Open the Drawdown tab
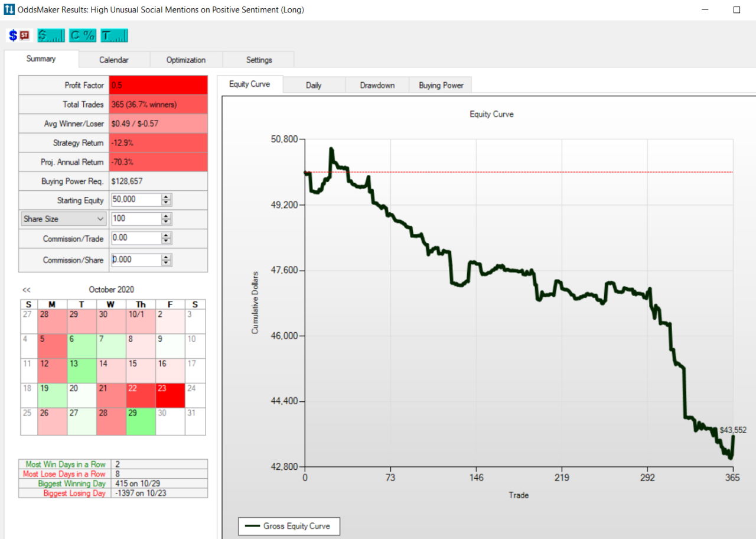Viewport: 756px width, 539px height. pyautogui.click(x=376, y=85)
